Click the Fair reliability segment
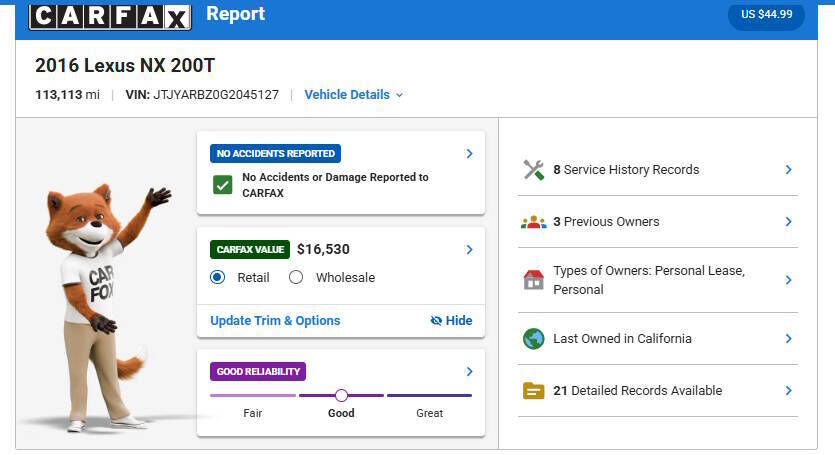 pos(253,395)
